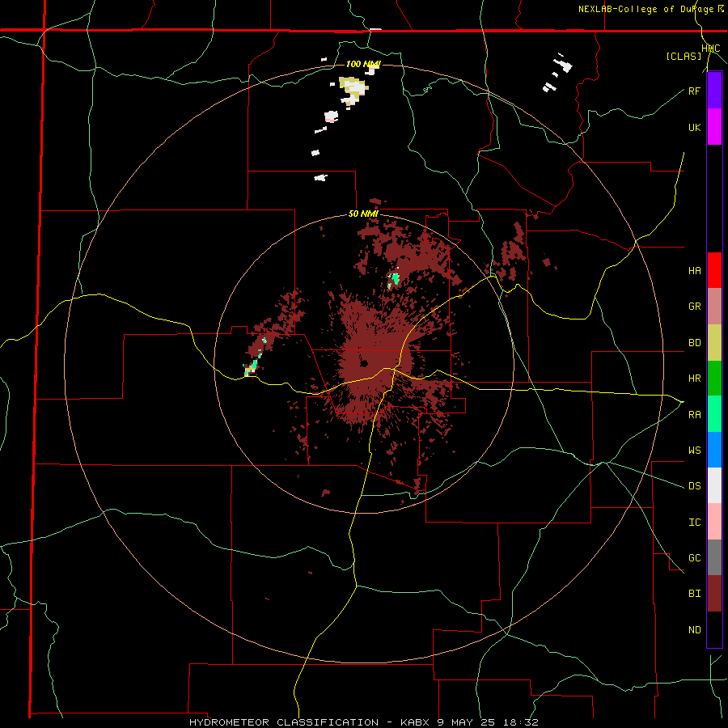
Task: Click the DS legend label
Action: (695, 486)
